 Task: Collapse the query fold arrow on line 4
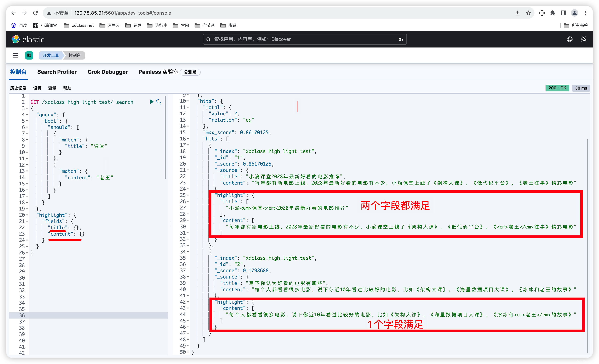point(27,115)
